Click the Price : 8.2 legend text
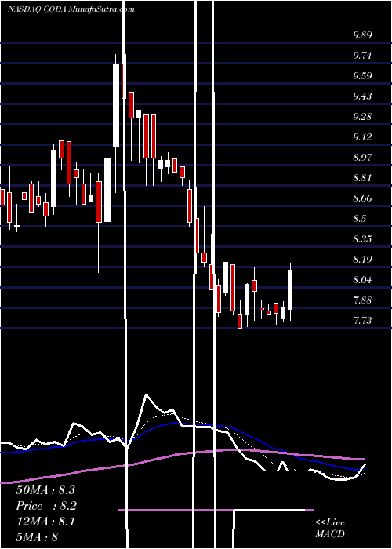This screenshot has height=549, width=392. (x=46, y=506)
